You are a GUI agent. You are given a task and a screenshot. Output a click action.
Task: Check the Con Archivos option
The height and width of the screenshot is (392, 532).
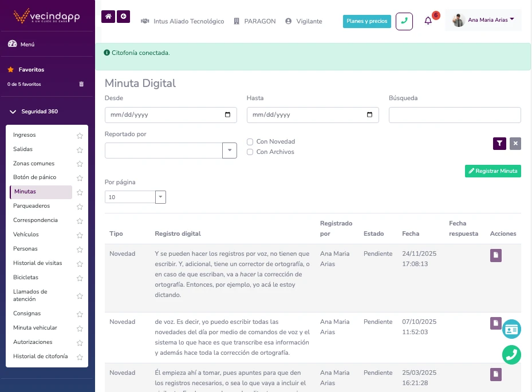coord(250,152)
